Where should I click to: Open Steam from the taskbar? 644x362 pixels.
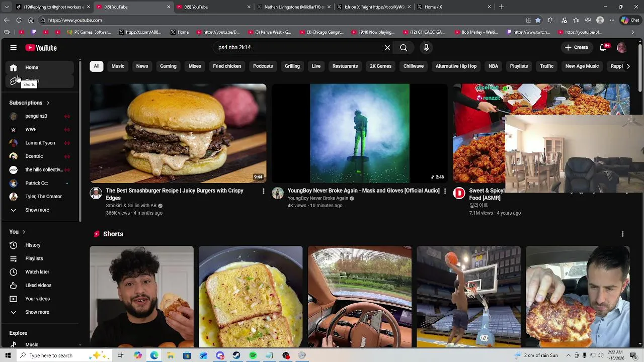[236, 355]
